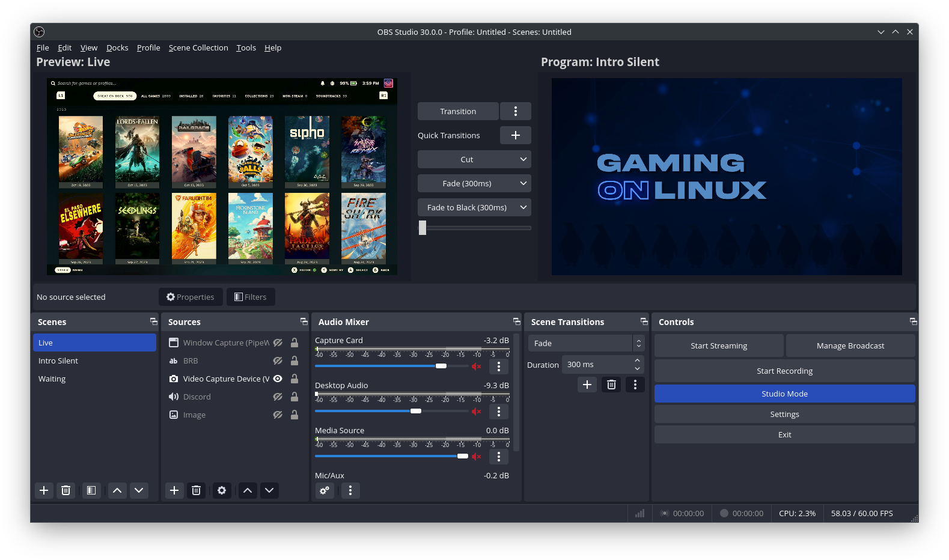Open the Docks menu
Screen dimensions: 949x560
(117, 48)
